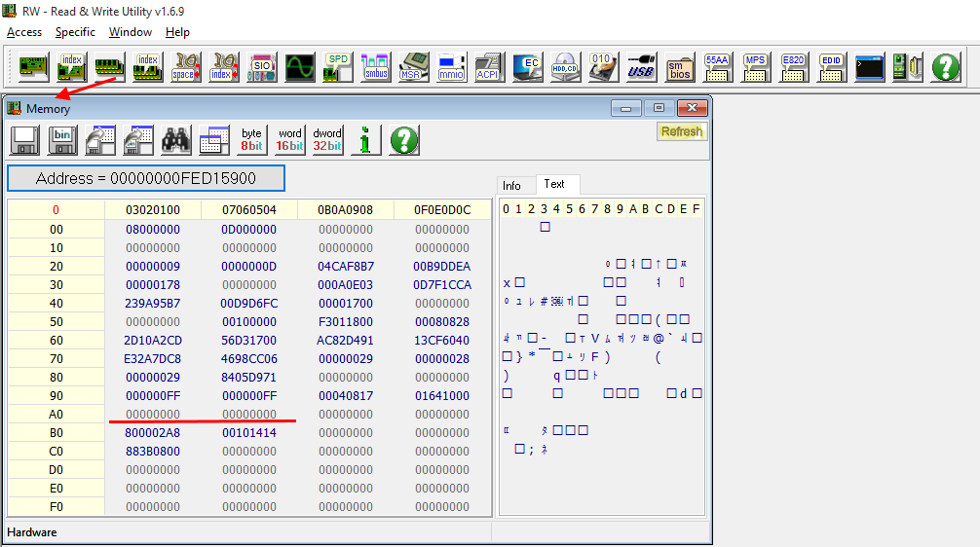Open the IO space icon
The width and height of the screenshot is (980, 547).
(186, 67)
